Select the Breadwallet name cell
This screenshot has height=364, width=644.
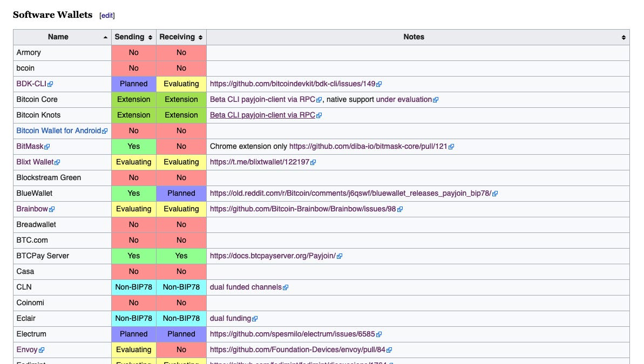point(62,224)
